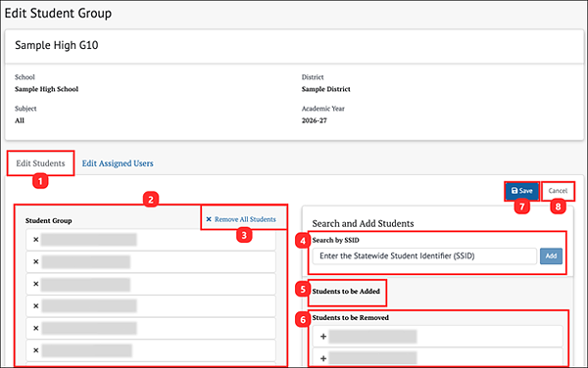Viewport: 588px width, 368px height.
Task: Click the SSID search input field
Action: click(x=424, y=256)
